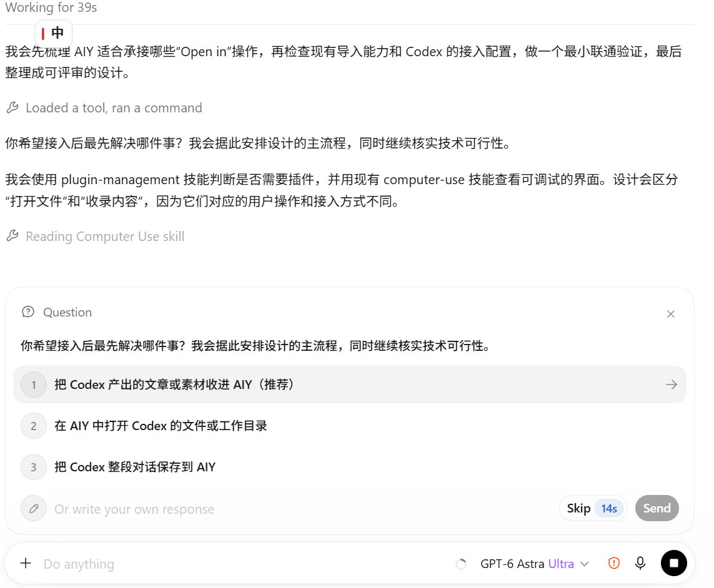Screen dimensions: 714x588
Task: Stop generation with the black stop button
Action: [674, 564]
